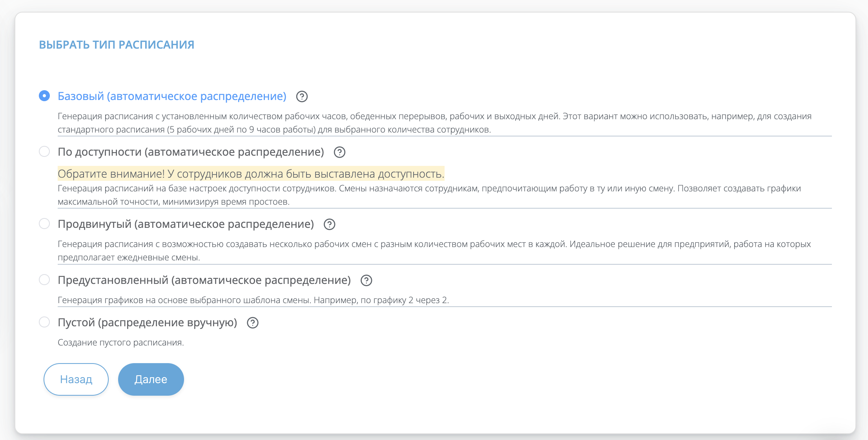Click the Предустановленный (автоматическое распределение) label

coord(204,280)
